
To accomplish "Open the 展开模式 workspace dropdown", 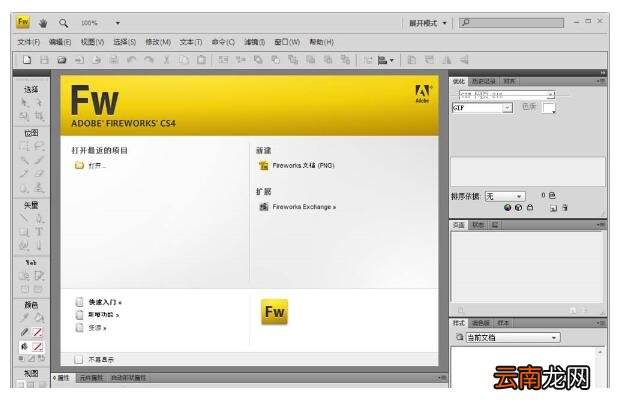I will [427, 23].
